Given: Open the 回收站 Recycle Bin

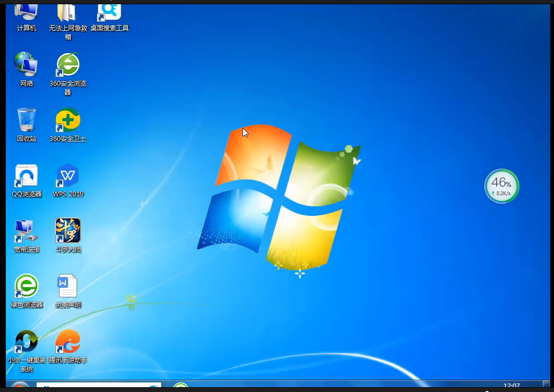Looking at the screenshot, I should click(26, 118).
